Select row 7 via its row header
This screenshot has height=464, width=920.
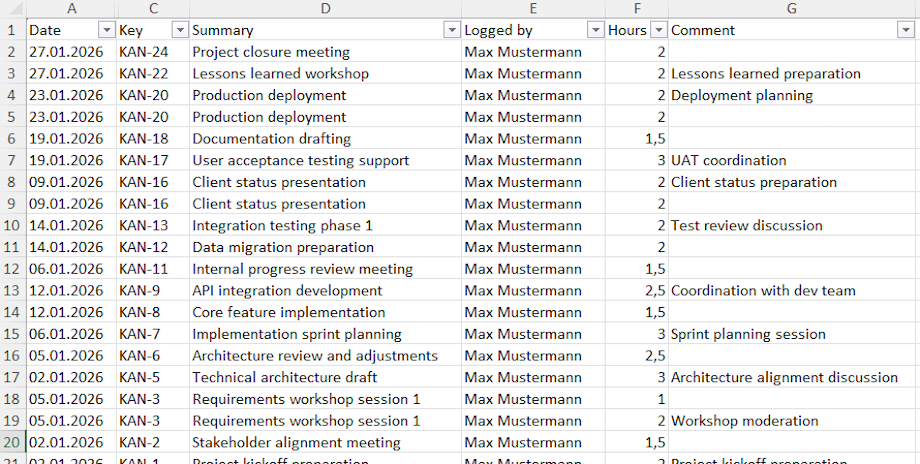(12, 160)
